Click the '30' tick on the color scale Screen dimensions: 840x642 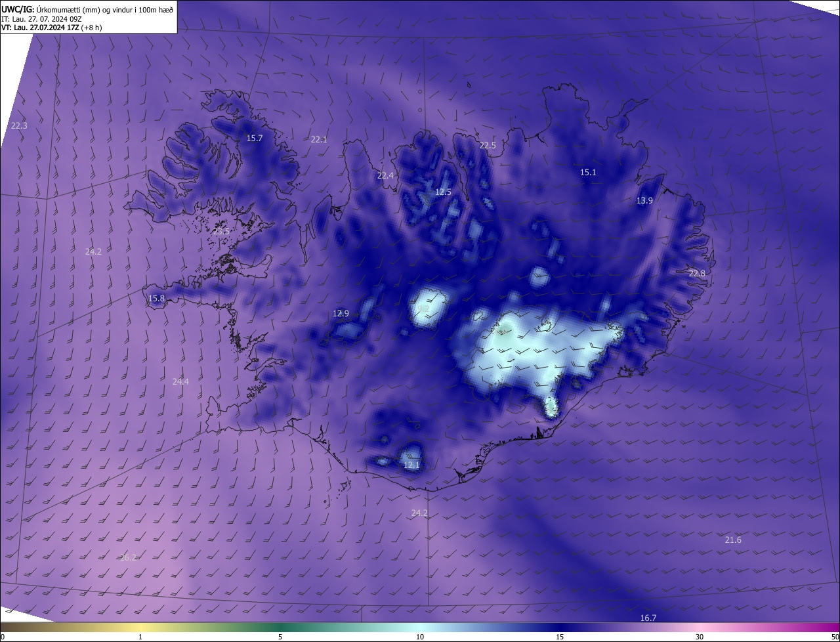coord(700,637)
